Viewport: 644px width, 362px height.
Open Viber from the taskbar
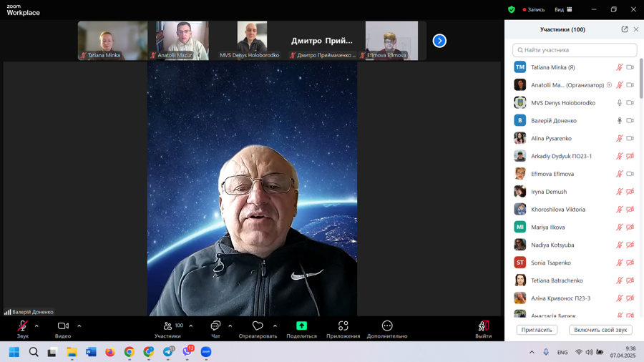pos(187,351)
